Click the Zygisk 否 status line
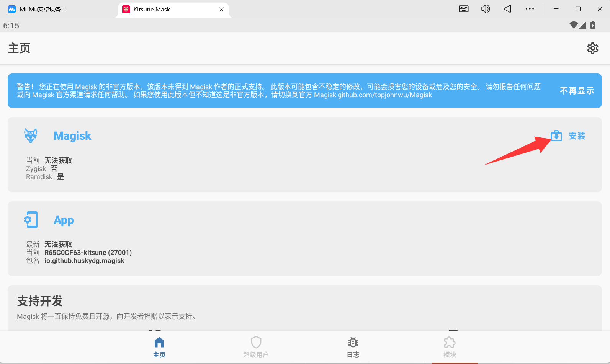This screenshot has width=610, height=364. pos(42,169)
